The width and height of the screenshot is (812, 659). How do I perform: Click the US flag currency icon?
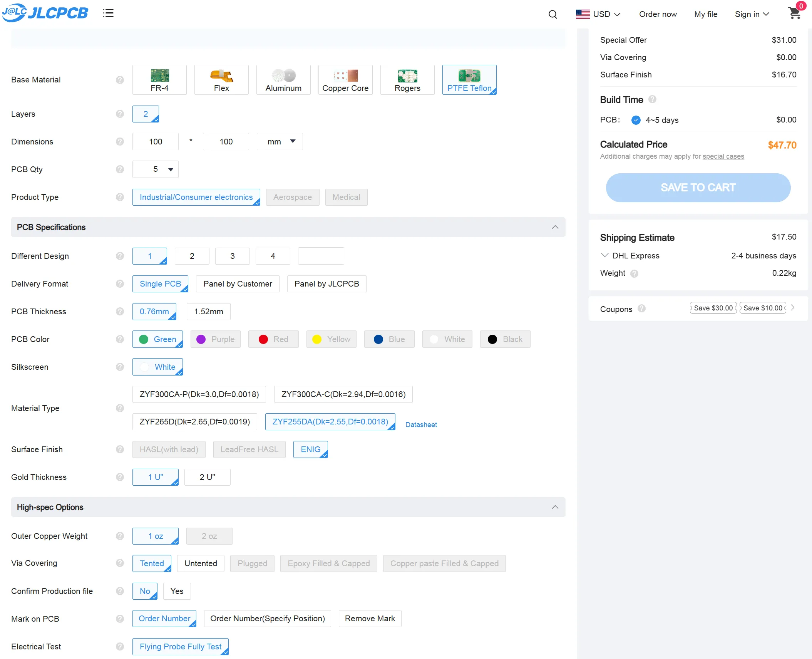click(x=583, y=14)
